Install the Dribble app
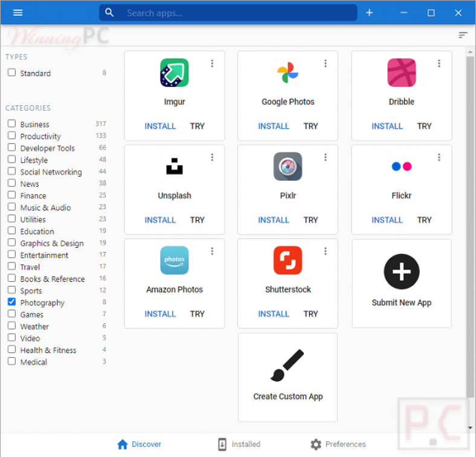The height and width of the screenshot is (457, 476). coord(387,126)
